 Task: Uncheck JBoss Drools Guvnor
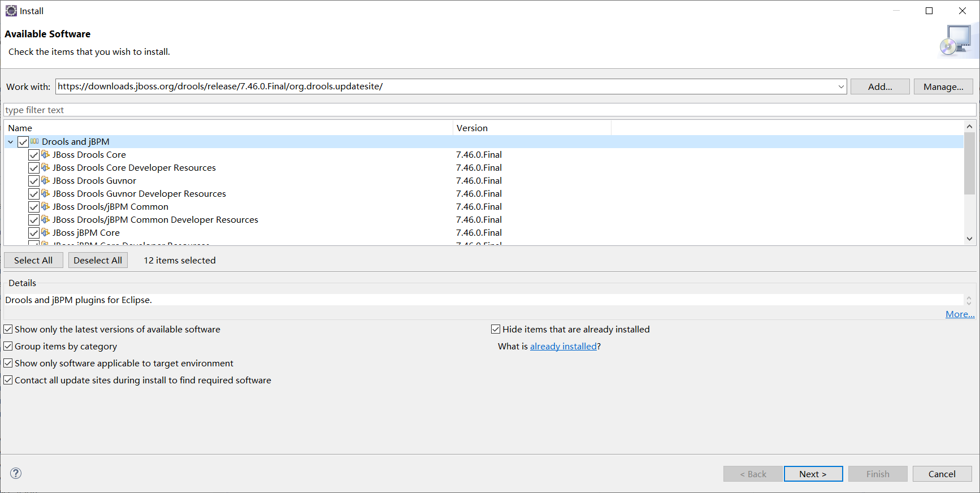click(34, 181)
